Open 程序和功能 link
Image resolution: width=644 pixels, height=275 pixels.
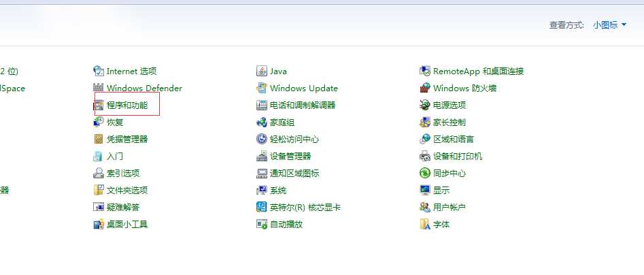[127, 106]
